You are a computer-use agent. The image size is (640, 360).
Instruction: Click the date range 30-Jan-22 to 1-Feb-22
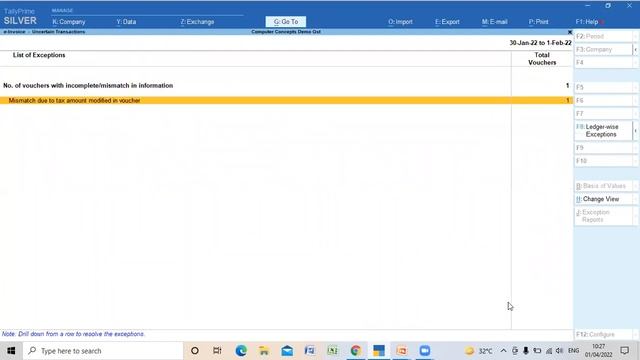[540, 43]
